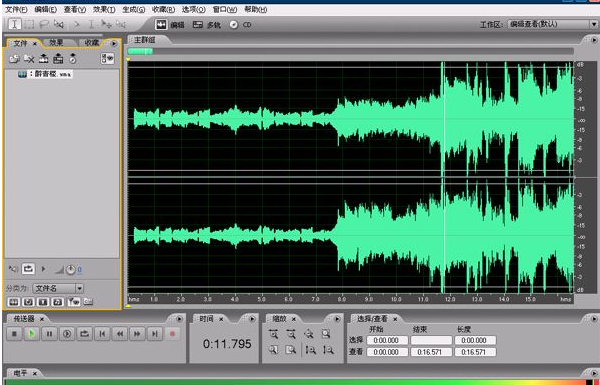Select the Time Selection tool

(15, 24)
